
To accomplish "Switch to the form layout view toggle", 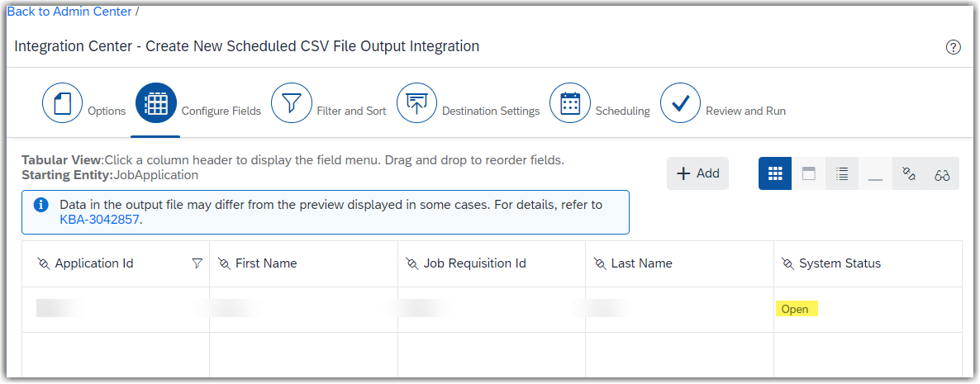I will click(809, 173).
